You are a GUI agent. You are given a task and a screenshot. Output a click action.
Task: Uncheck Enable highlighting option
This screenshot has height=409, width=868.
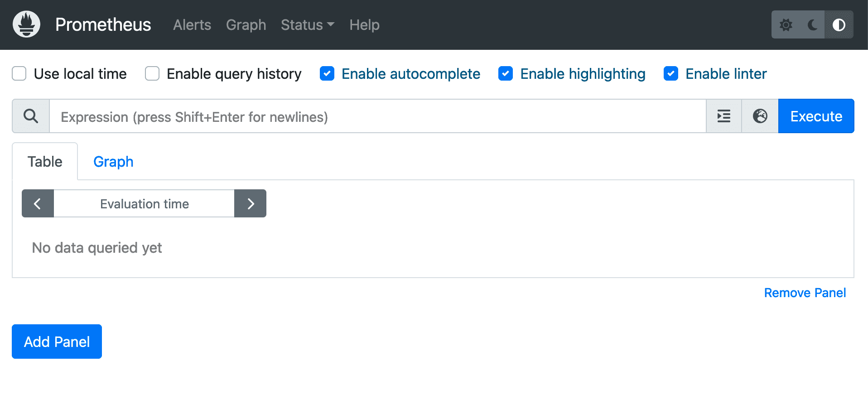[x=506, y=74]
